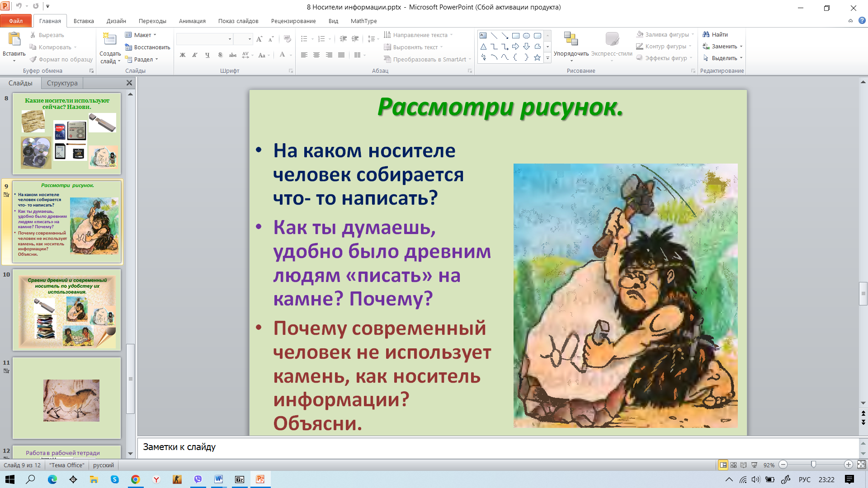Toggle bullet list formatting
This screenshot has width=868, height=488.
point(304,39)
